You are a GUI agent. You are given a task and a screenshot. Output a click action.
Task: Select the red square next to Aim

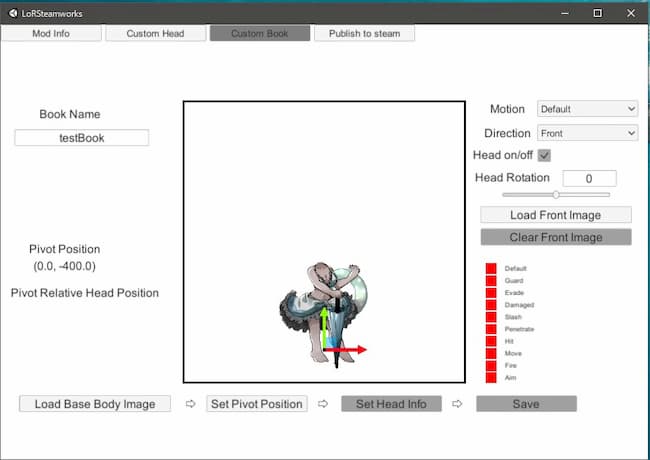click(491, 378)
